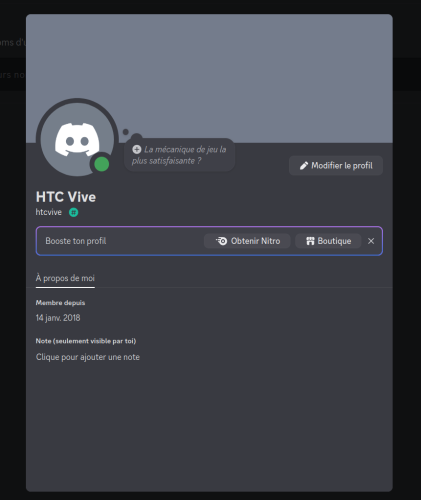Click the Booste ton profil label
The height and width of the screenshot is (500, 421).
[x=76, y=241]
